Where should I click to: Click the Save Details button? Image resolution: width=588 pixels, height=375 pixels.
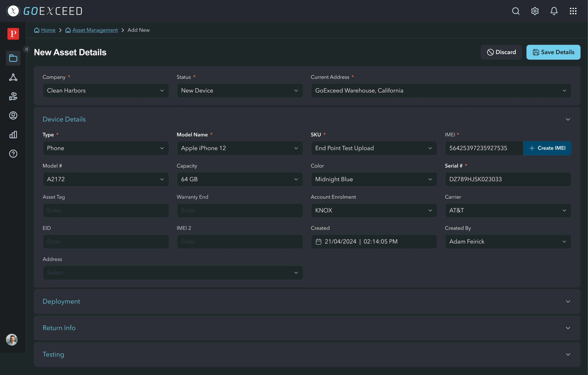point(553,52)
